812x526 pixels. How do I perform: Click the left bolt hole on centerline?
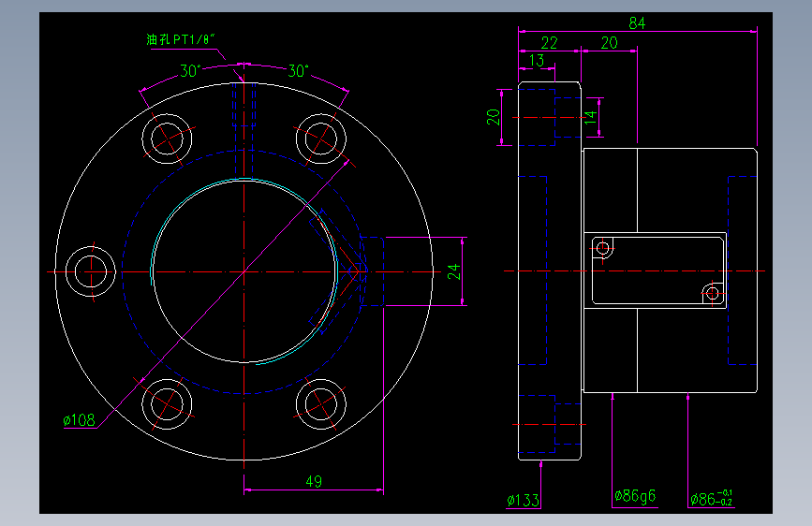point(91,271)
